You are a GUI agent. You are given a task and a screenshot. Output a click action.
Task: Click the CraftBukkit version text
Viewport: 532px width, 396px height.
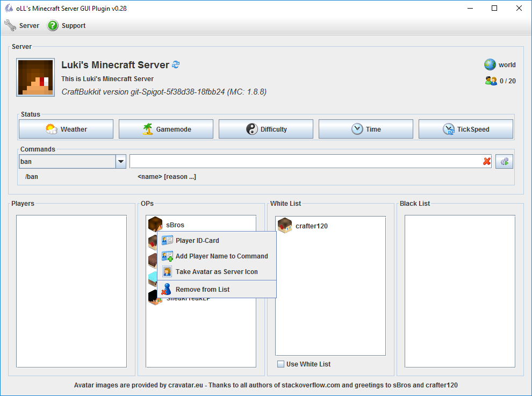164,92
